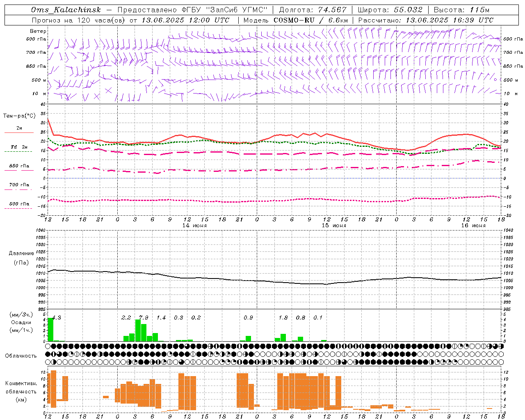Click the '16 июня' date label

pyautogui.click(x=473, y=226)
